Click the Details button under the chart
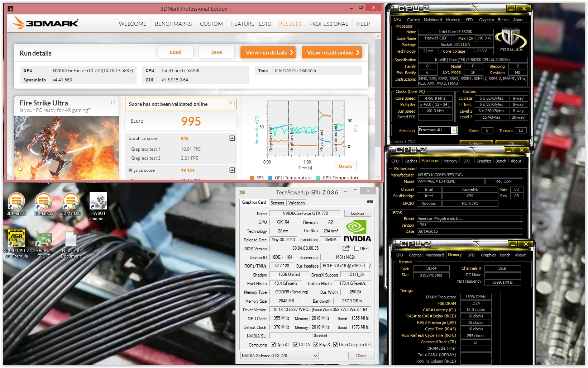This screenshot has height=368, width=588. (345, 166)
